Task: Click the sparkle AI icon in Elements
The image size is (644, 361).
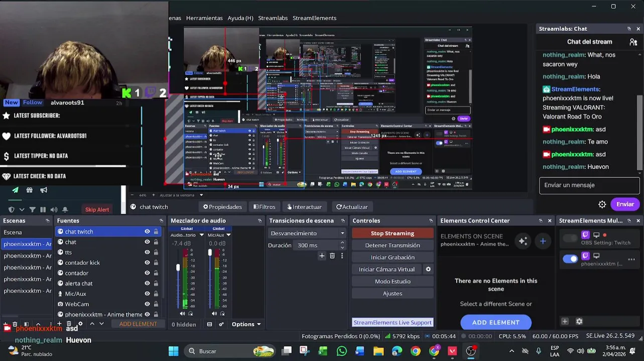Action: coord(523,241)
